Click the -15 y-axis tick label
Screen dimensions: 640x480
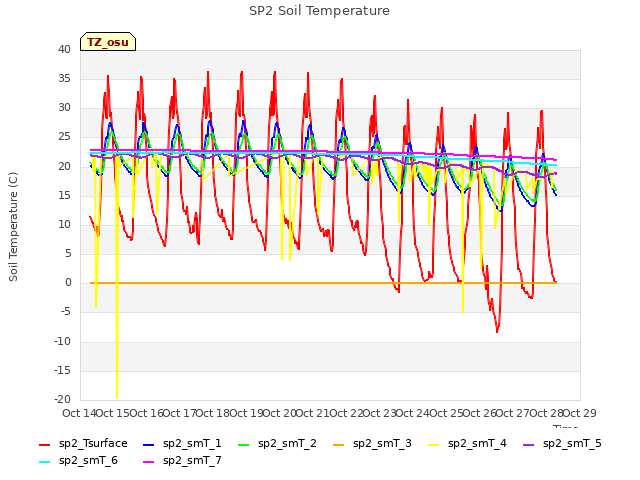pyautogui.click(x=62, y=370)
